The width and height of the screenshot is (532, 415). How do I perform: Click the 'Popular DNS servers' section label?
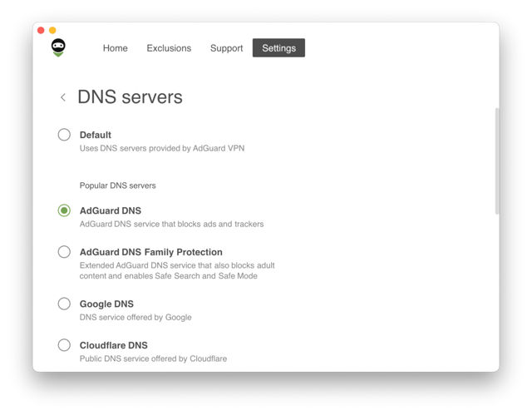[118, 185]
